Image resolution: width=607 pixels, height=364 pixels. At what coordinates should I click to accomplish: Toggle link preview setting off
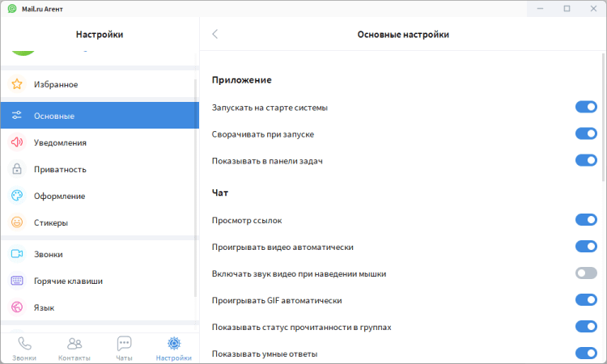[585, 220]
